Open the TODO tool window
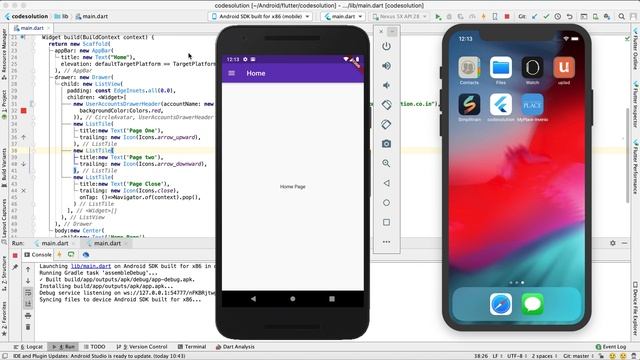The height and width of the screenshot is (360, 640). [94, 347]
